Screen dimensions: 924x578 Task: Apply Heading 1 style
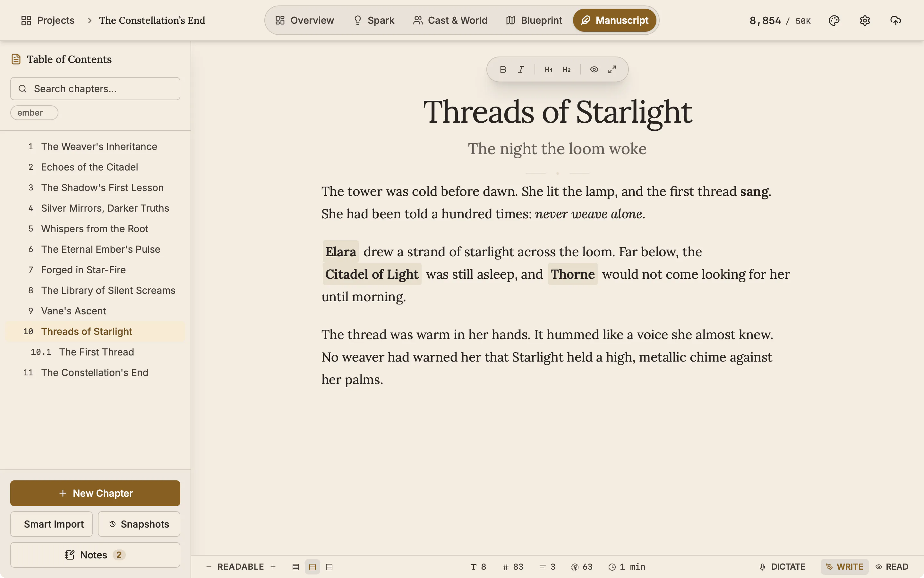tap(548, 70)
